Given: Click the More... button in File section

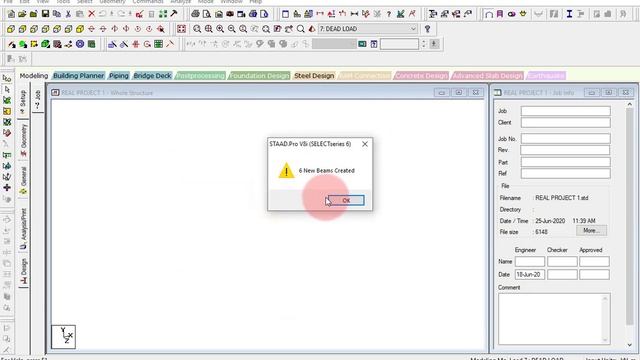Looking at the screenshot, I should point(591,231).
